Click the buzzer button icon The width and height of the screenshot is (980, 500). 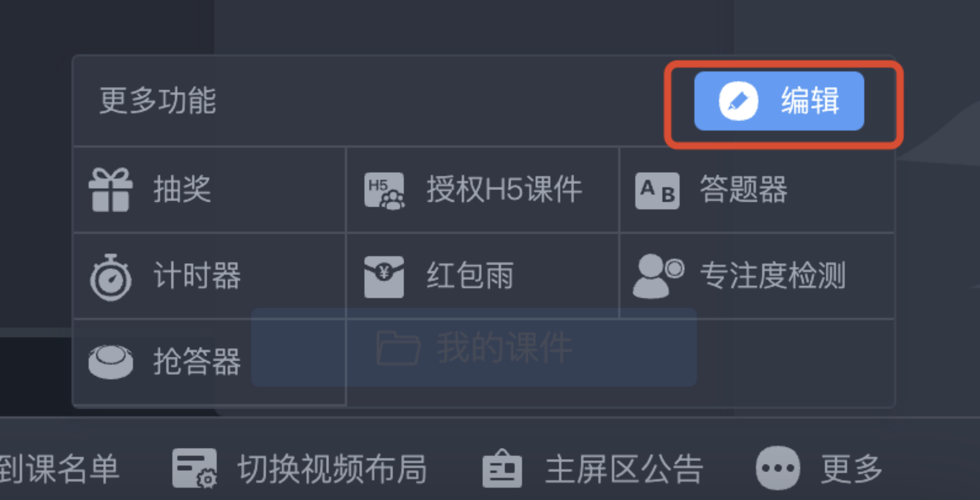click(x=111, y=362)
